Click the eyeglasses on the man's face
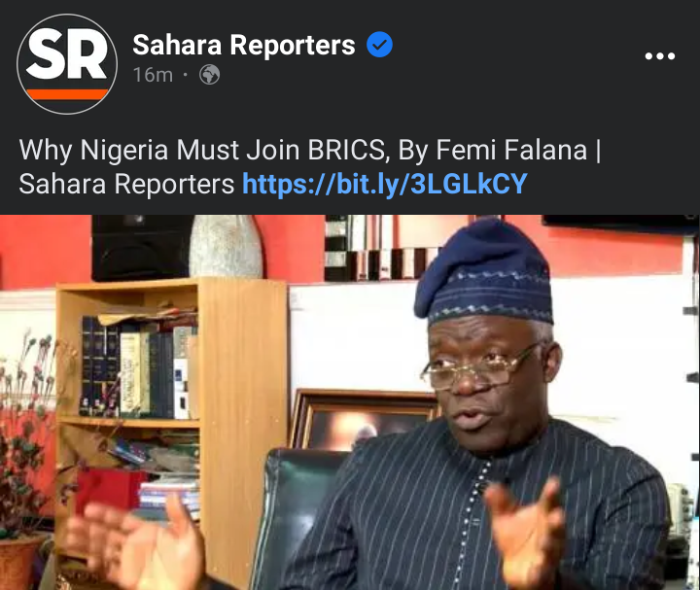The image size is (700, 590). 477,367
